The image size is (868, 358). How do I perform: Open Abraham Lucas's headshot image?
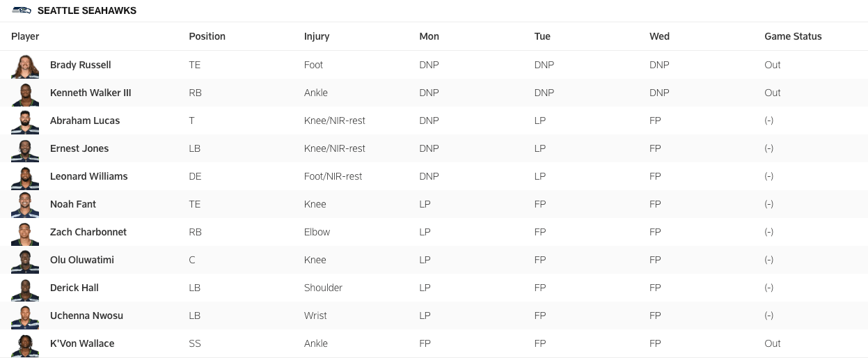25,121
